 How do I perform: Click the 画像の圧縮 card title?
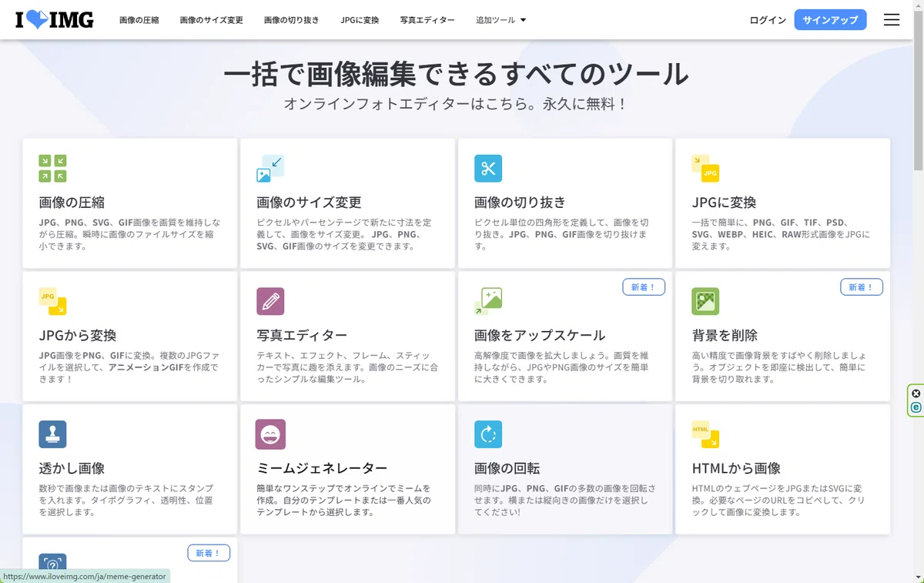click(72, 203)
